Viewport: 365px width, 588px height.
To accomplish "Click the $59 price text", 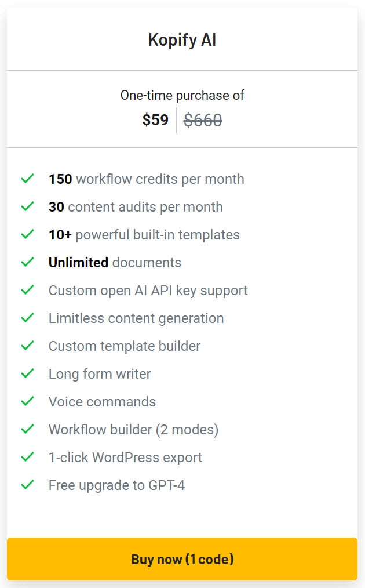I will 155,119.
